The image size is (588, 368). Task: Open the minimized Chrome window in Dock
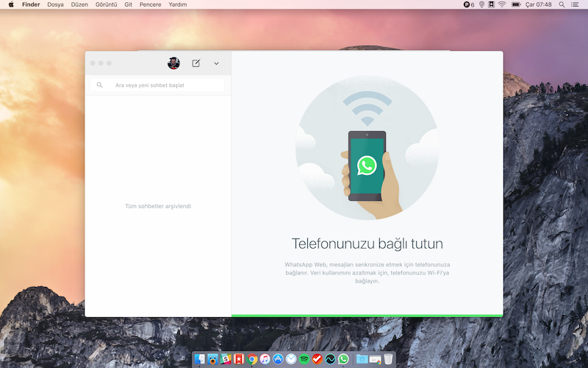pyautogui.click(x=375, y=360)
